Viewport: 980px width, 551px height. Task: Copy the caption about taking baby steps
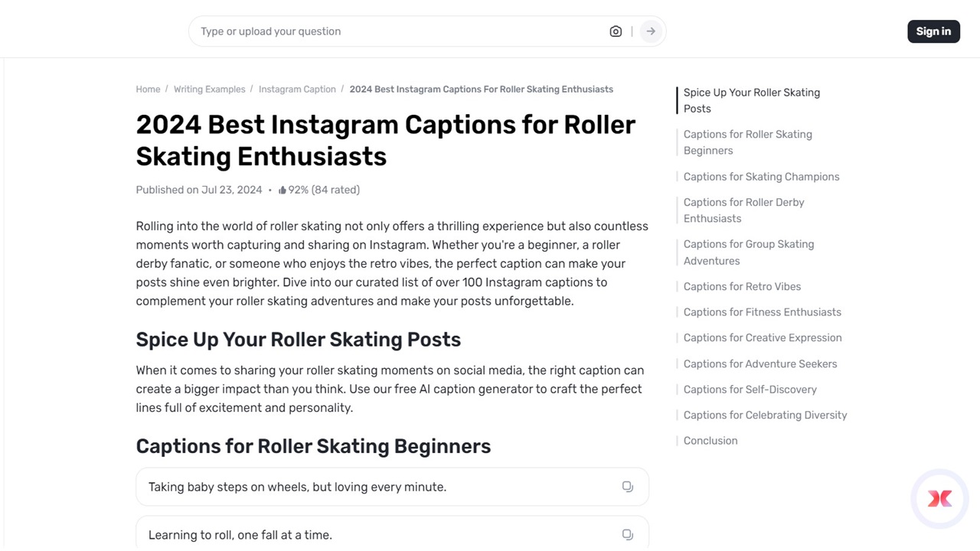coord(627,486)
